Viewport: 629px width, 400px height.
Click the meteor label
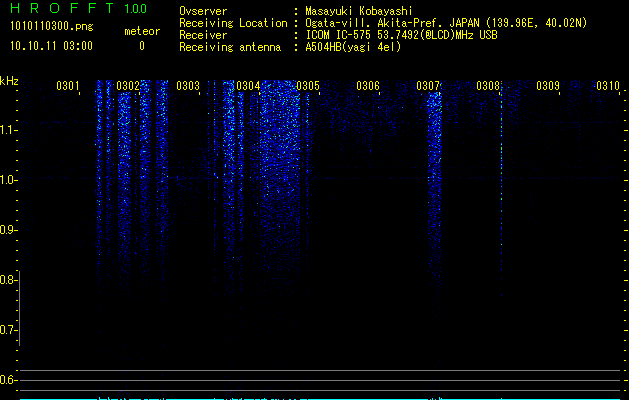pyautogui.click(x=142, y=31)
